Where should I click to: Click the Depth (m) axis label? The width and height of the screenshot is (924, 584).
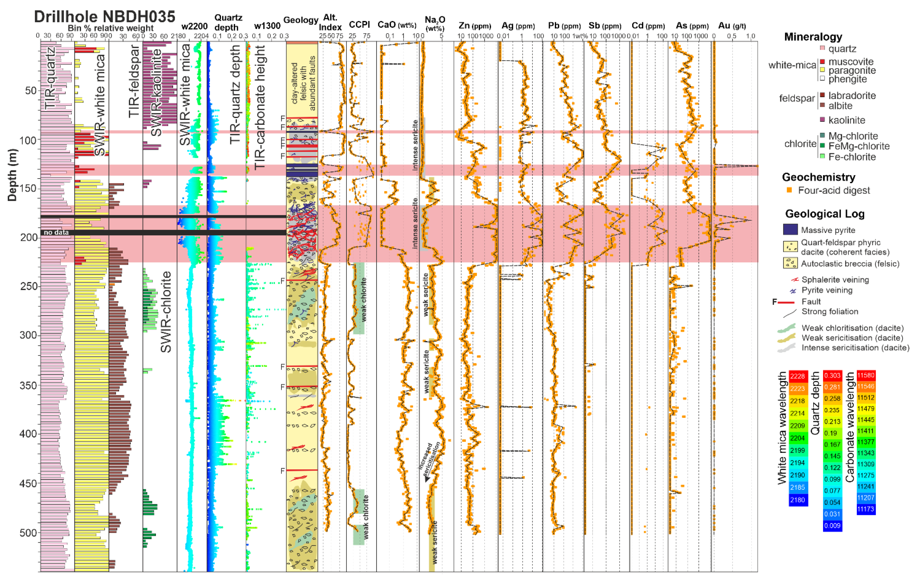(13, 175)
